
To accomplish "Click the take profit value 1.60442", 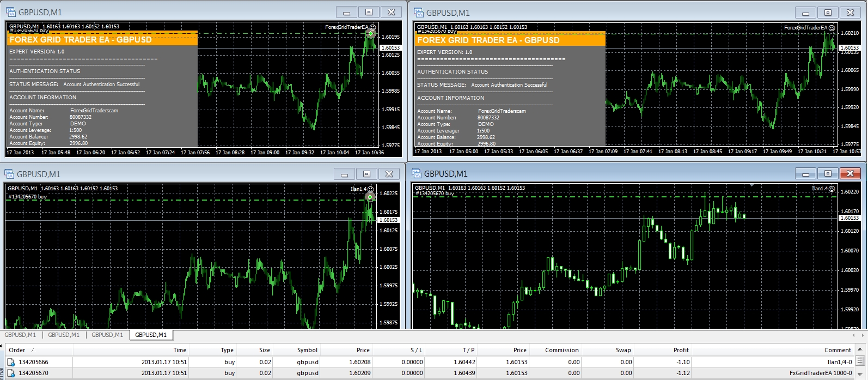I will click(x=464, y=362).
